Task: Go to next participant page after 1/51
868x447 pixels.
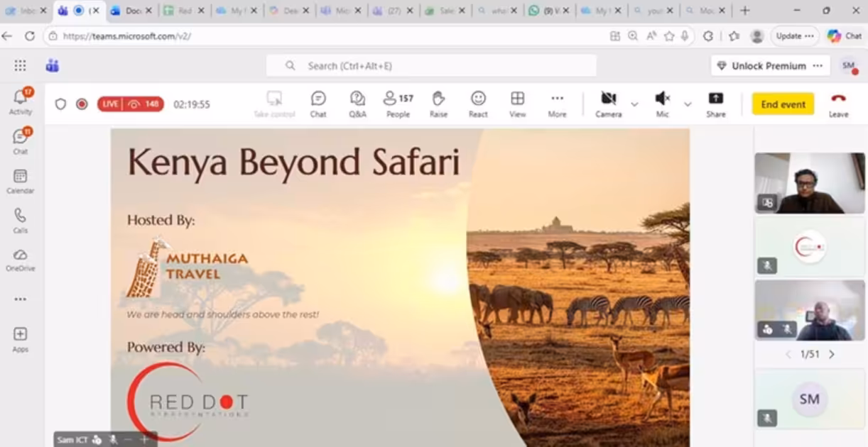Action: [831, 354]
